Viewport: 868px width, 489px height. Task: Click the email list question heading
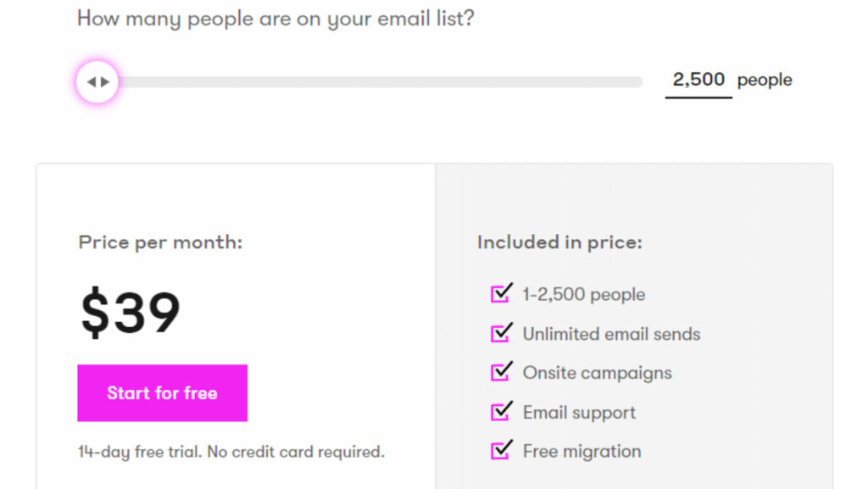(275, 19)
